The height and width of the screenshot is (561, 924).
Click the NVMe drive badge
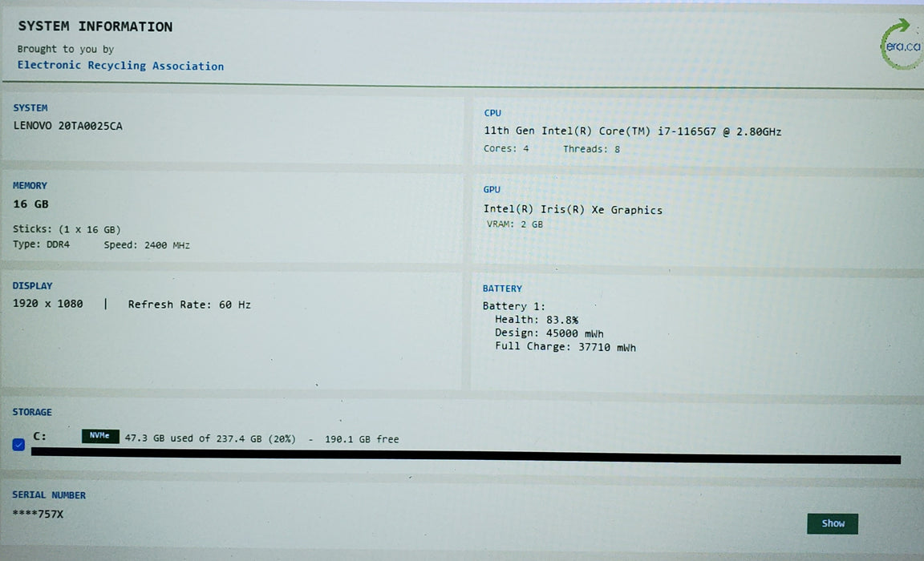100,436
